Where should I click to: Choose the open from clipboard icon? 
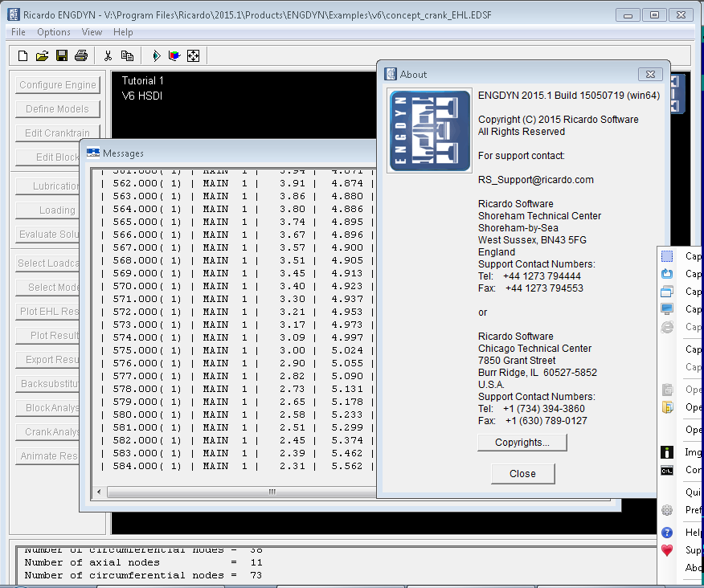click(667, 389)
